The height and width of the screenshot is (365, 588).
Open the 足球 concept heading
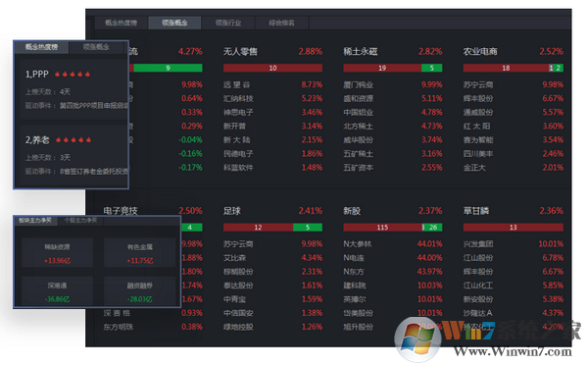[x=231, y=211]
